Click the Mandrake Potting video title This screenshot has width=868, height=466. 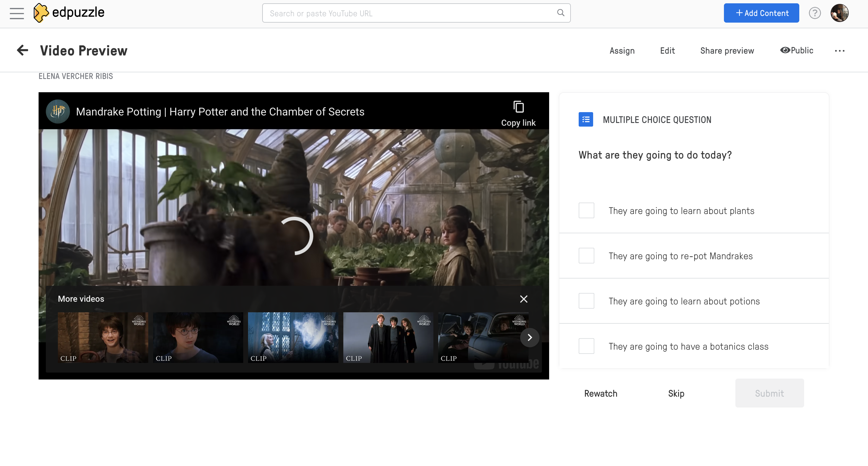(220, 112)
